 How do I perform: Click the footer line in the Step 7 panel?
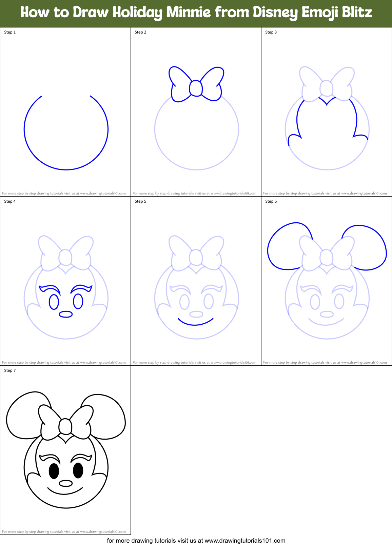[x=64, y=532]
